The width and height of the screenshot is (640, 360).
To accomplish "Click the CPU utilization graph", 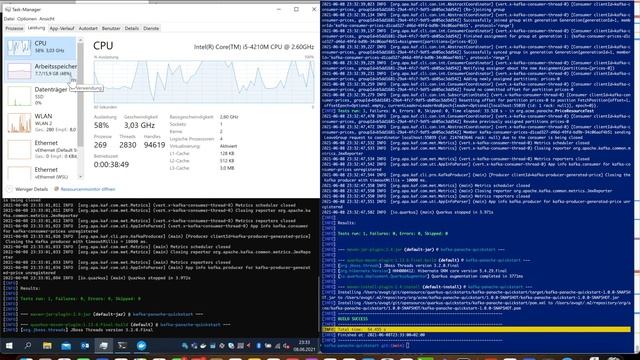I will pos(204,82).
